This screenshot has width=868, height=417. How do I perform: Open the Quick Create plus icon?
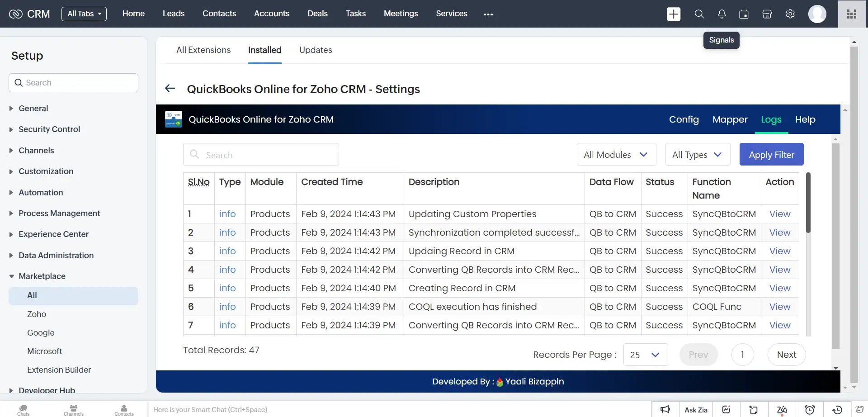click(673, 14)
